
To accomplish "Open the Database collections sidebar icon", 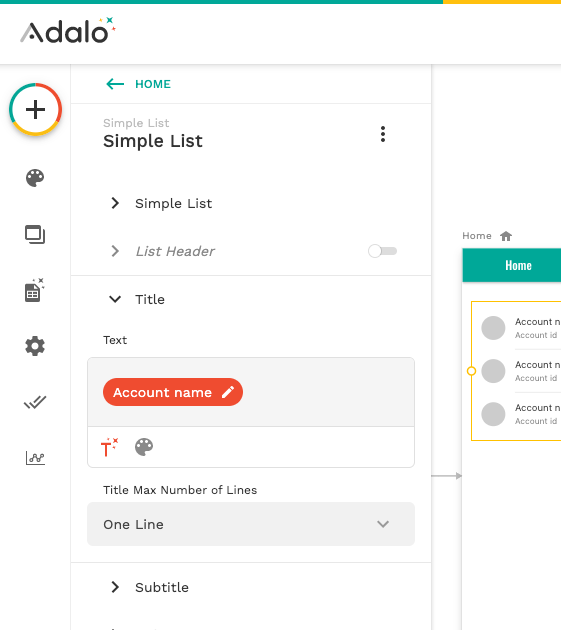I will [x=35, y=290].
